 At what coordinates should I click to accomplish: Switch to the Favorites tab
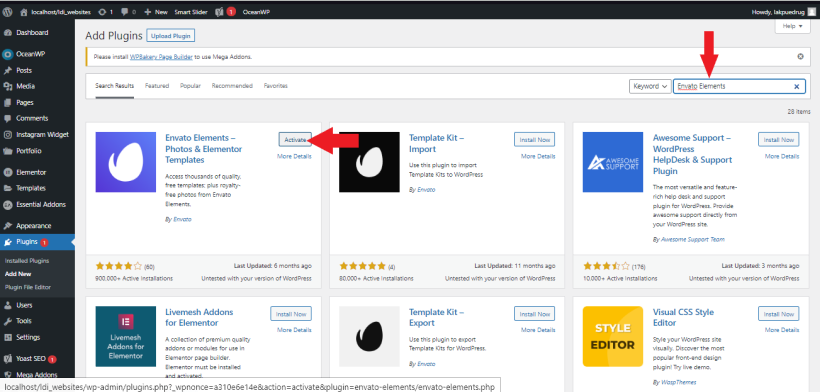coord(276,86)
